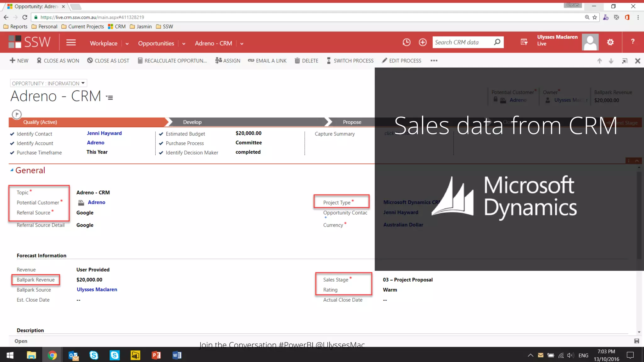The height and width of the screenshot is (362, 644).
Task: Open OPPORTUNITY : INFORMATION form selector
Action: [x=48, y=83]
